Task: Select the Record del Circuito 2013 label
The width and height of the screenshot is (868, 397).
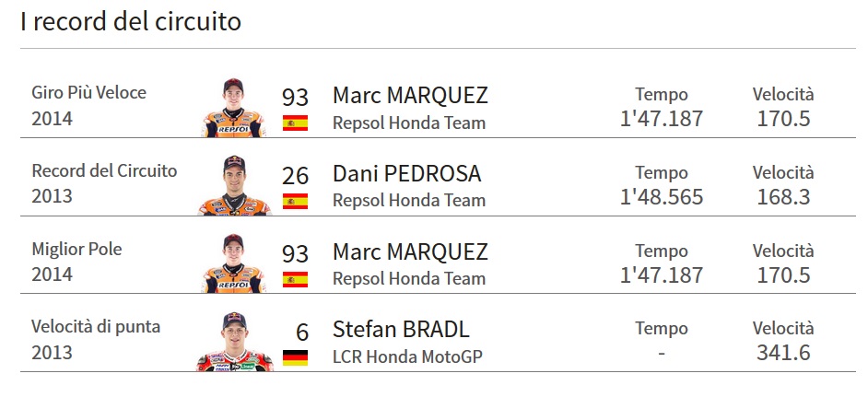Action: click(x=104, y=183)
